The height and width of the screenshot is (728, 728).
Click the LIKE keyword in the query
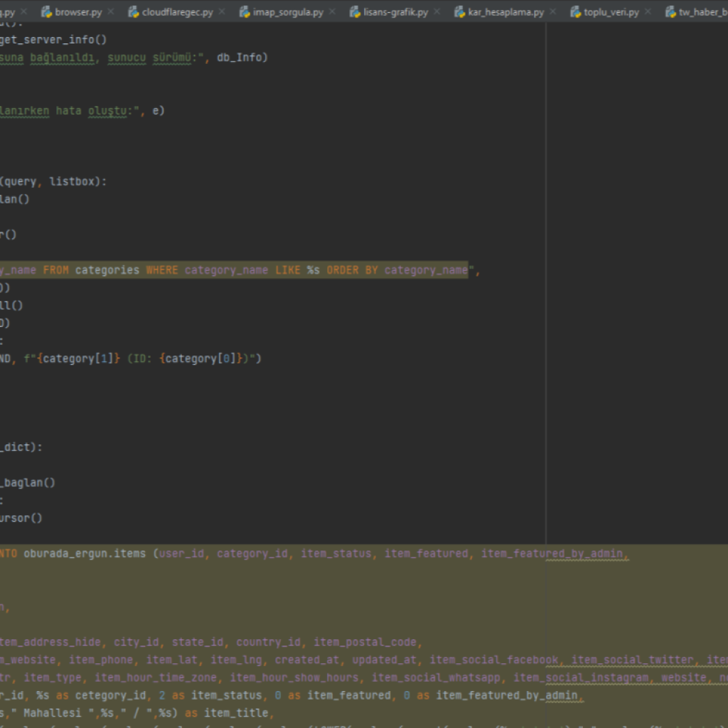pos(288,270)
